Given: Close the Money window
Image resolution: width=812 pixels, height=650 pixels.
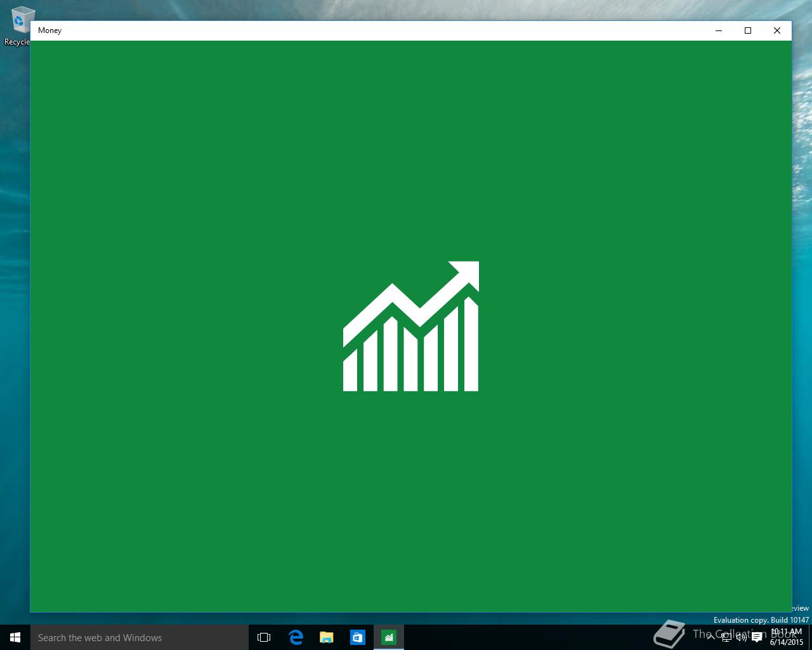Looking at the screenshot, I should pyautogui.click(x=777, y=30).
